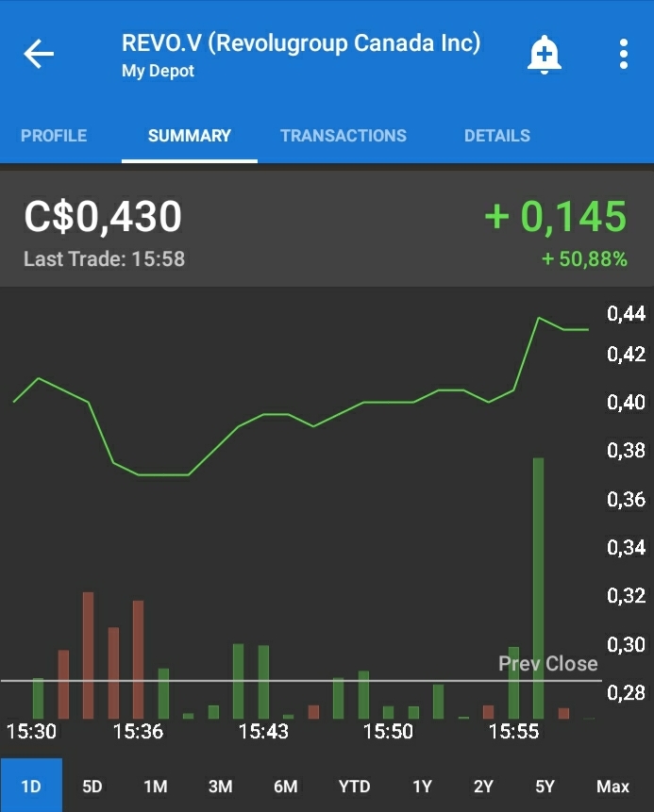
Task: Select the 2Y time range
Action: click(x=483, y=786)
